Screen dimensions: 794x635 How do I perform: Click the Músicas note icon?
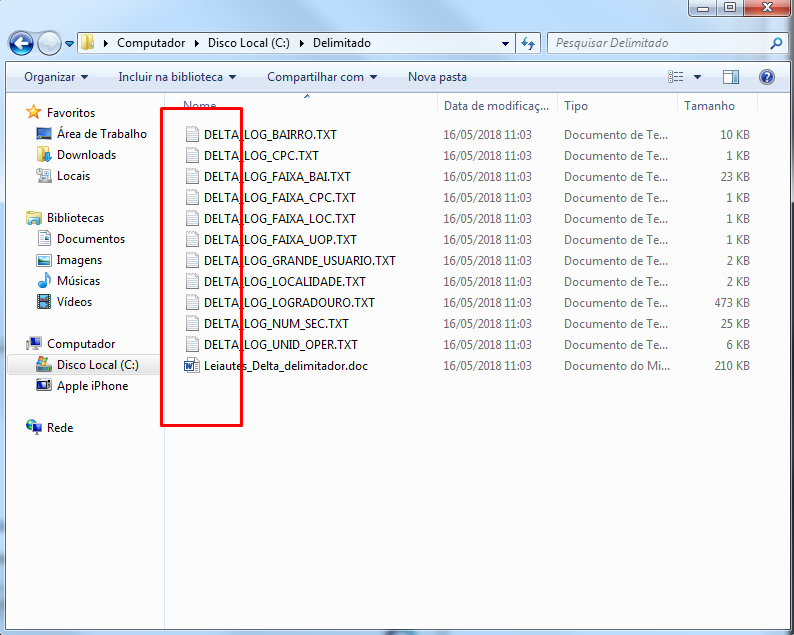(44, 280)
